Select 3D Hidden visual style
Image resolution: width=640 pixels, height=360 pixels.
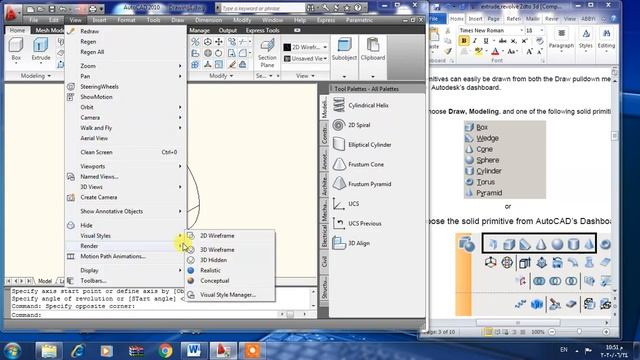click(230, 260)
